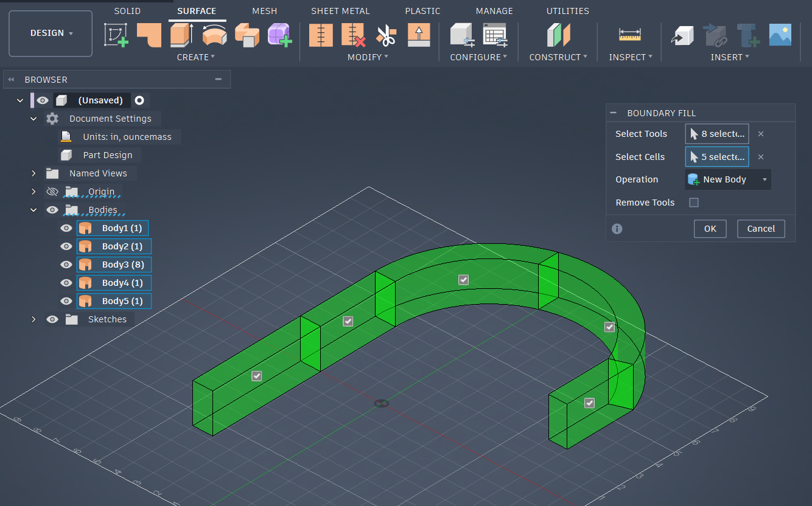
Task: Clear the Select Tools selection
Action: point(761,134)
